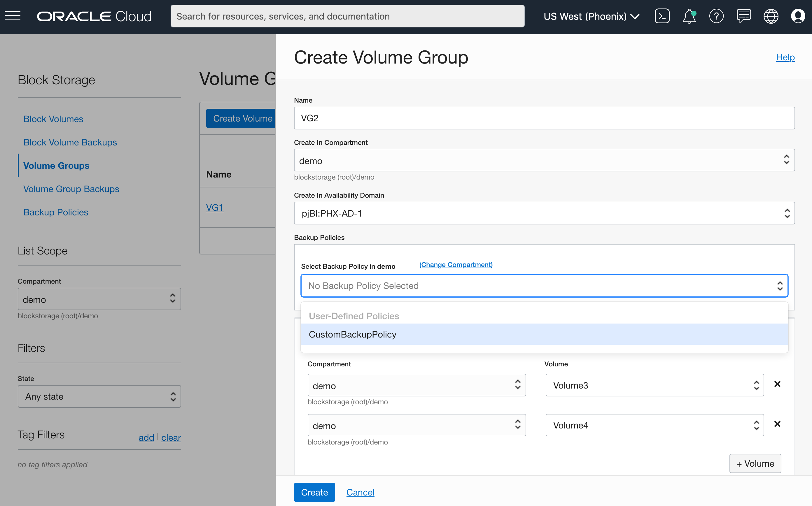Select CustomBackupPolicy from the policy list
The height and width of the screenshot is (506, 812).
(x=353, y=334)
